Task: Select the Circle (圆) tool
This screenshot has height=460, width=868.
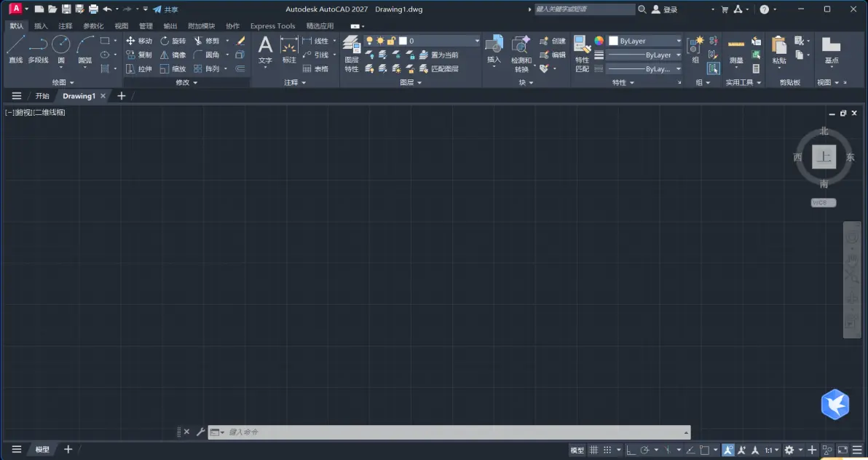Action: 61,49
